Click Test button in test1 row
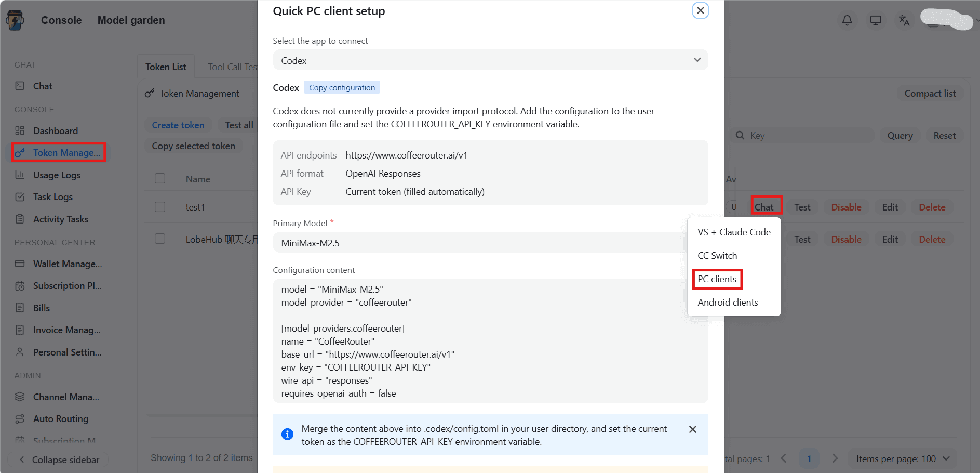The width and height of the screenshot is (980, 473). (x=802, y=207)
